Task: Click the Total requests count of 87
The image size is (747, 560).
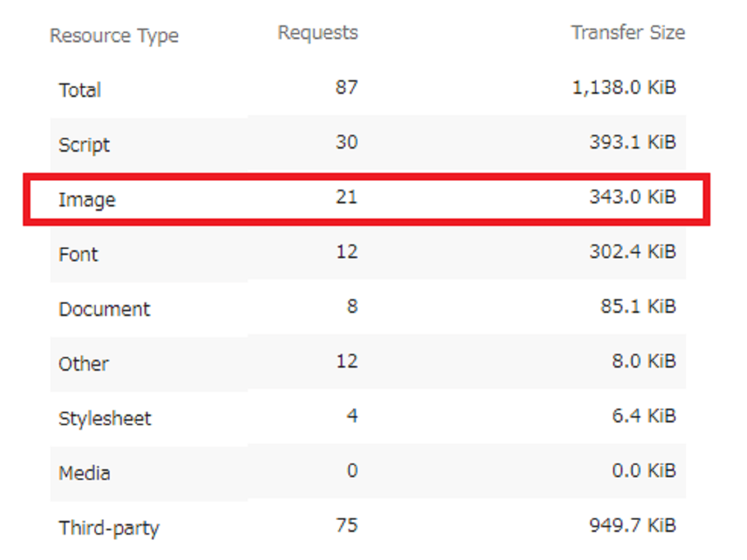Action: pos(347,88)
